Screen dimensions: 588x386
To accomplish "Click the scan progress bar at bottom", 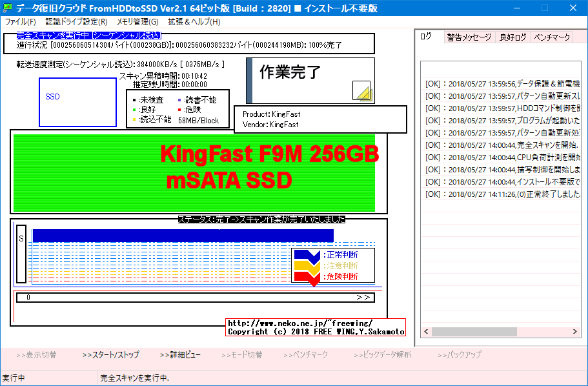I will click(194, 298).
